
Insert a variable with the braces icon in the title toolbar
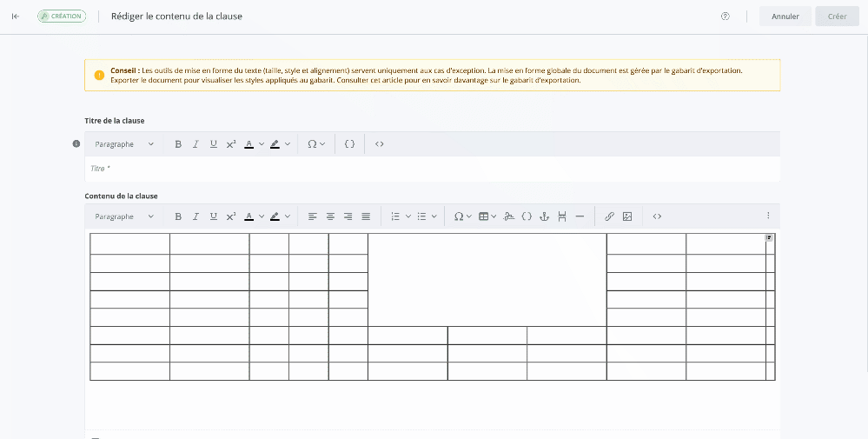click(350, 144)
